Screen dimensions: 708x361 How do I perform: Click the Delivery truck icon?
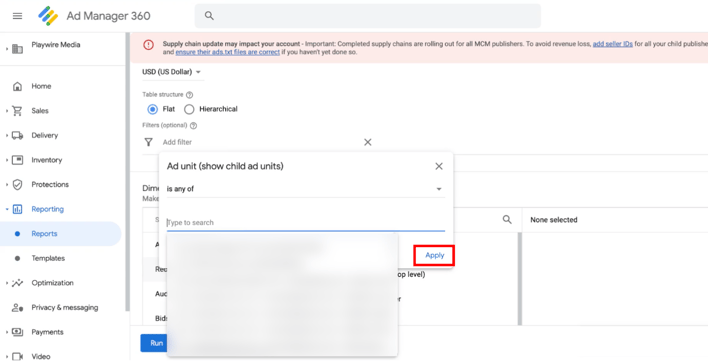tap(17, 135)
